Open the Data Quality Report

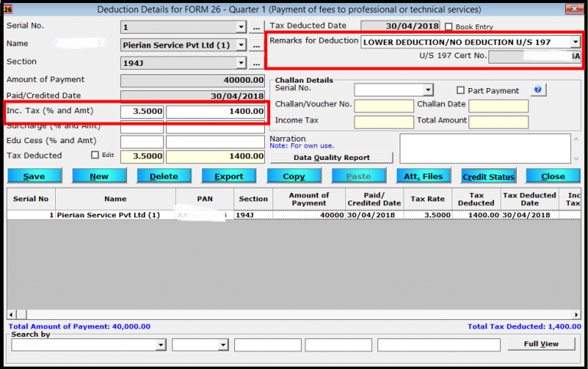332,158
